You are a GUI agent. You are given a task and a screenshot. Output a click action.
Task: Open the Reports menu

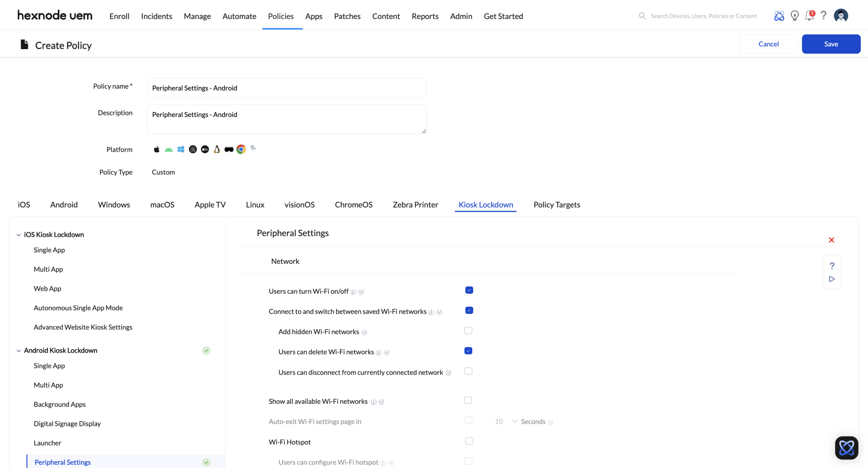tap(425, 16)
